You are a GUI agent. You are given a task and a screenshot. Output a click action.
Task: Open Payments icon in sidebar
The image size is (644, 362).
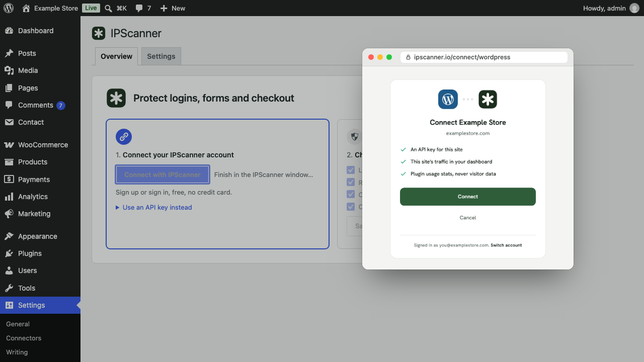point(9,179)
